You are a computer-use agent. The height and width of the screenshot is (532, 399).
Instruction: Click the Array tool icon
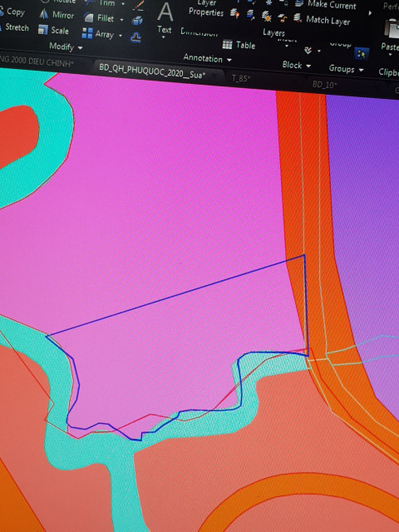[87, 33]
